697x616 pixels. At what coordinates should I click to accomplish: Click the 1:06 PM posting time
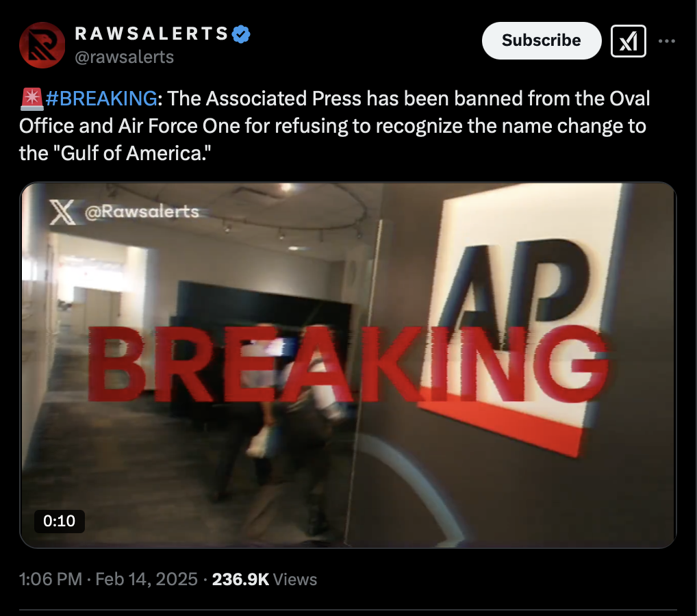tap(51, 579)
